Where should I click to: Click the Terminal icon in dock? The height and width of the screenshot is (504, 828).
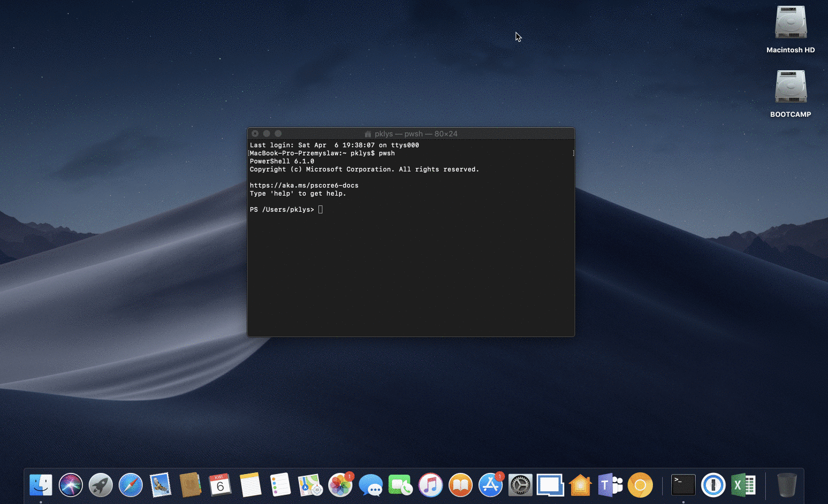683,485
